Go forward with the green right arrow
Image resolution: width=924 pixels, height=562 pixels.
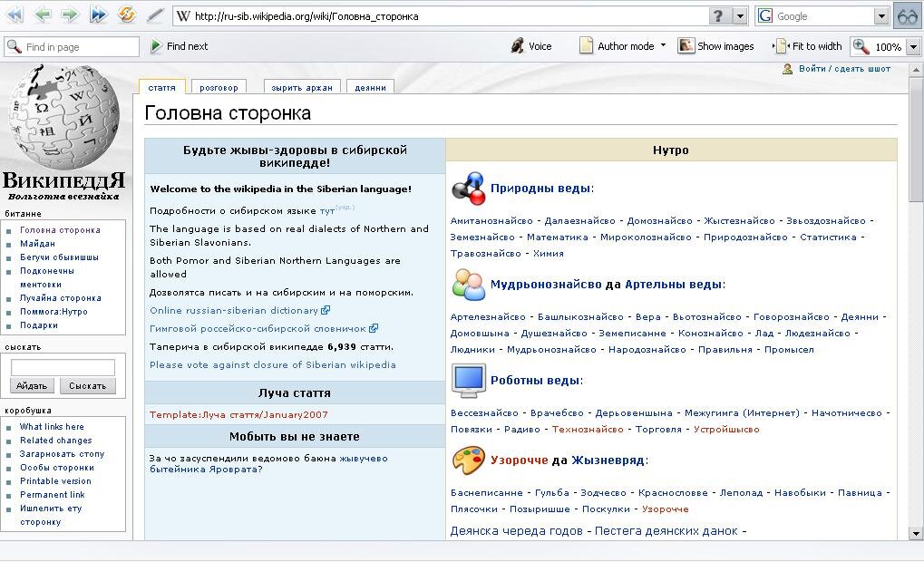pos(70,15)
